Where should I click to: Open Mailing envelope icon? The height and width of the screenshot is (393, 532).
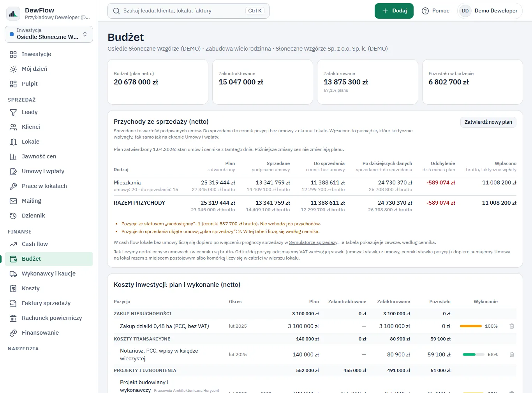(x=13, y=201)
